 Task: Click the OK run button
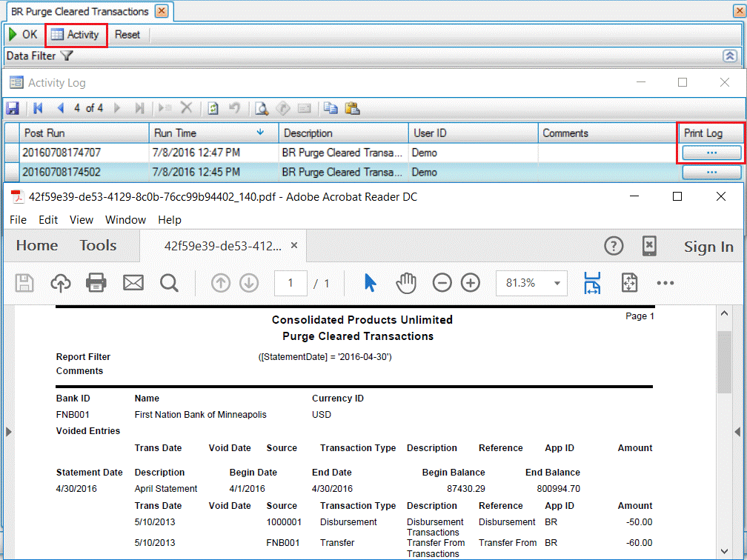click(x=23, y=35)
